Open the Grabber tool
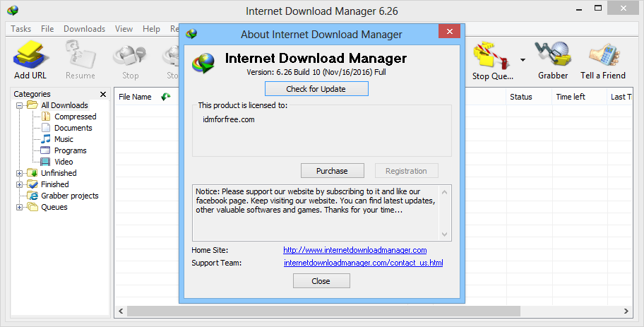644x327 pixels. pyautogui.click(x=553, y=60)
